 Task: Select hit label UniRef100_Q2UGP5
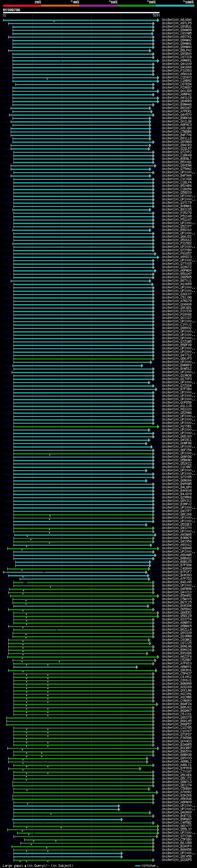[177, 860]
